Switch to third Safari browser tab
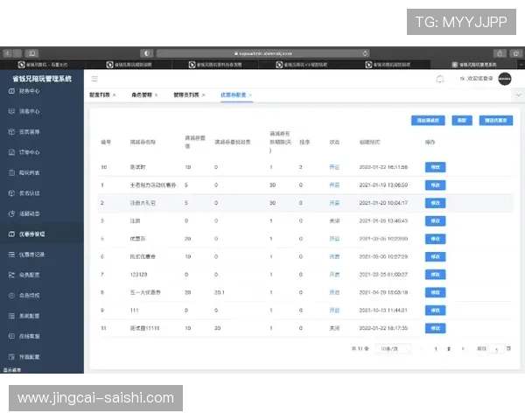 pyautogui.click(x=215, y=65)
